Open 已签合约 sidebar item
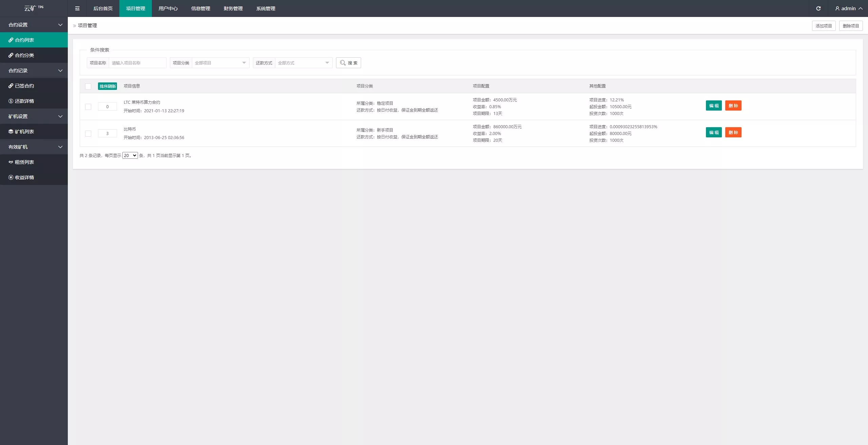 click(24, 86)
